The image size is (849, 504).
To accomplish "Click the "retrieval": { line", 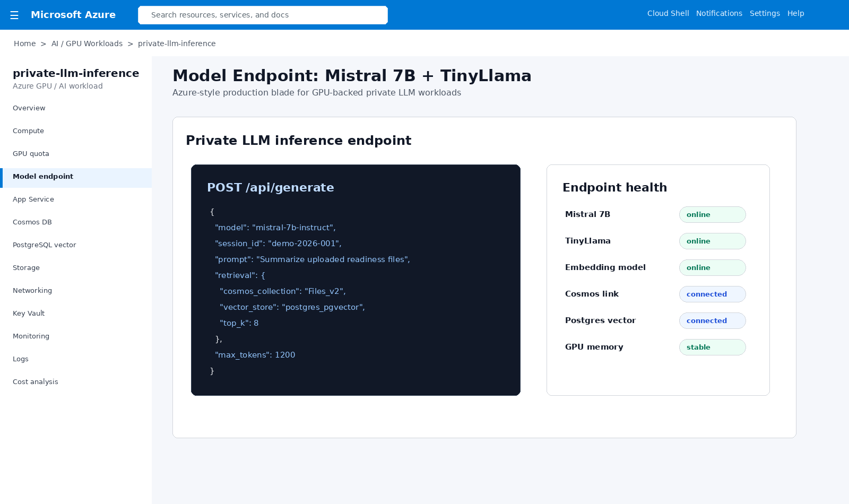I will [240, 275].
